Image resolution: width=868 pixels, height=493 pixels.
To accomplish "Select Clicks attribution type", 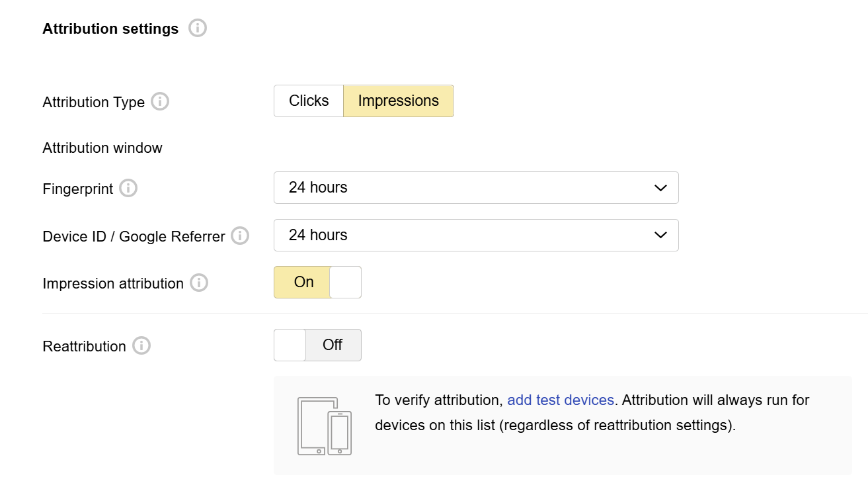I will pos(309,101).
